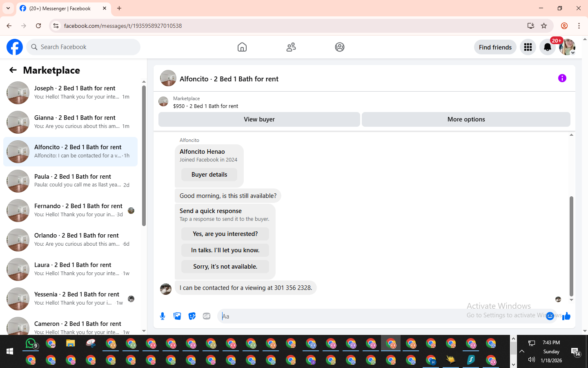
Task: Send quick response 'Sorry, it's not available.'
Action: pos(225,267)
